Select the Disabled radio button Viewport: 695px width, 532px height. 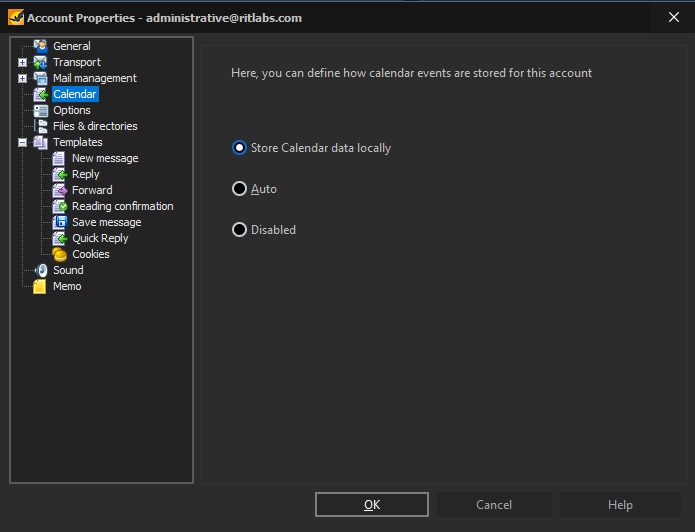click(x=239, y=230)
